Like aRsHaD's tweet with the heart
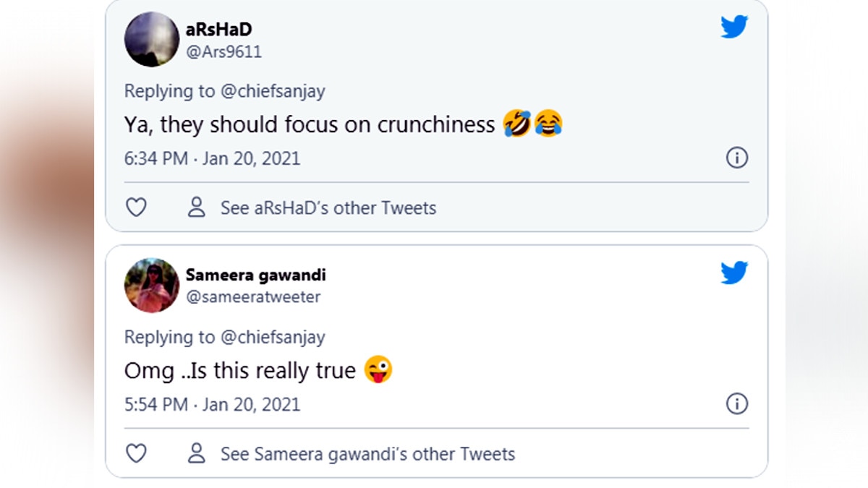This screenshot has height=488, width=868. [x=136, y=208]
